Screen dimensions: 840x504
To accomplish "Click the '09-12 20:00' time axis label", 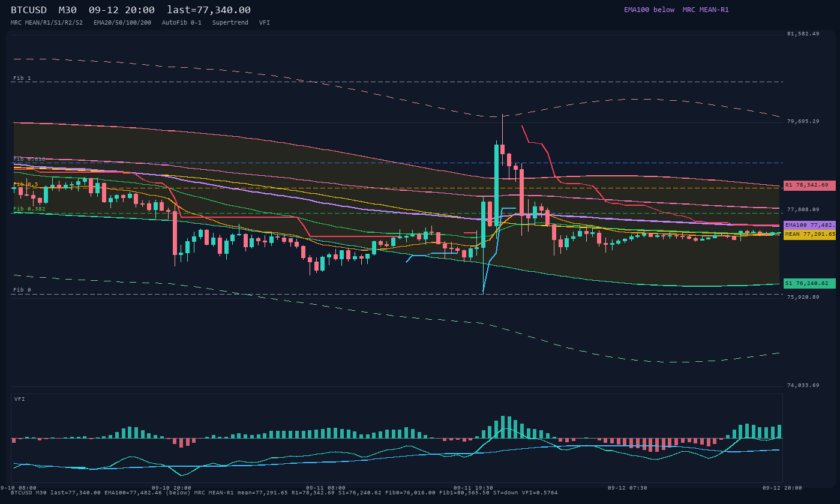I will pyautogui.click(x=782, y=488).
